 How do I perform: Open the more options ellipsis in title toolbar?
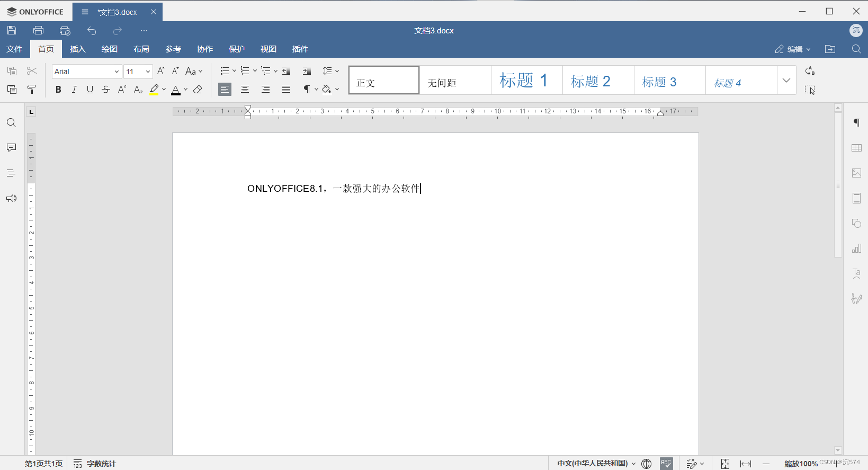click(x=144, y=31)
